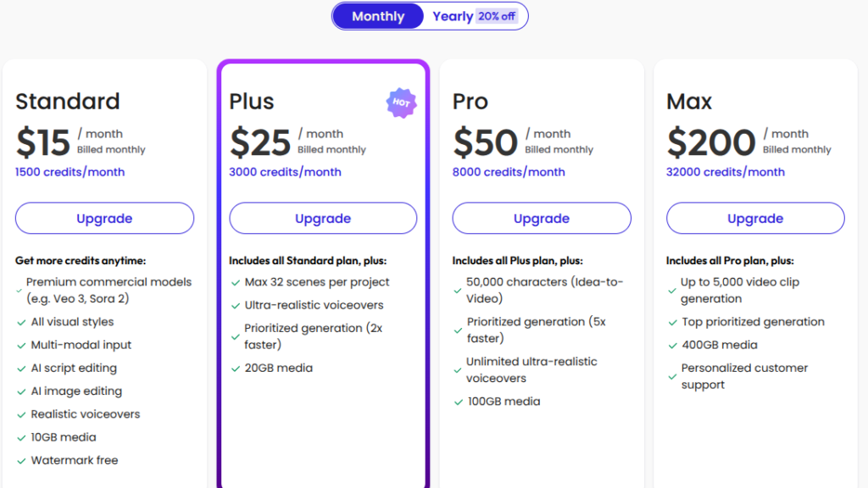Upgrade to the Plus plan
The width and height of the screenshot is (868, 488).
click(x=323, y=219)
